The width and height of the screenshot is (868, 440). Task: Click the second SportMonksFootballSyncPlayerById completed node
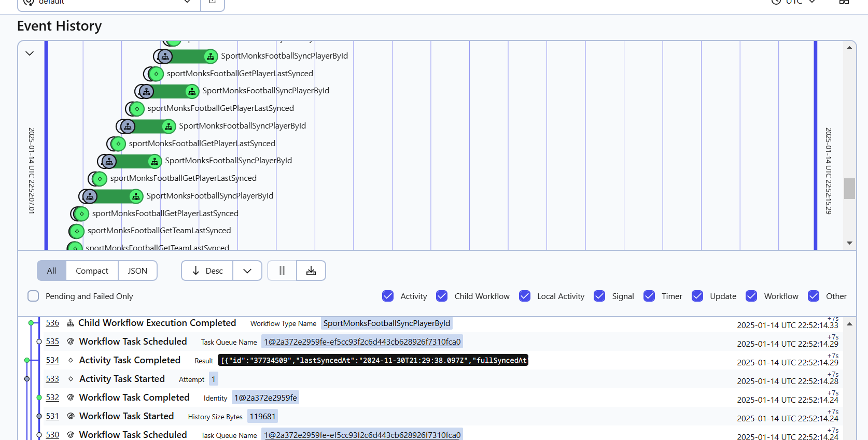(192, 92)
